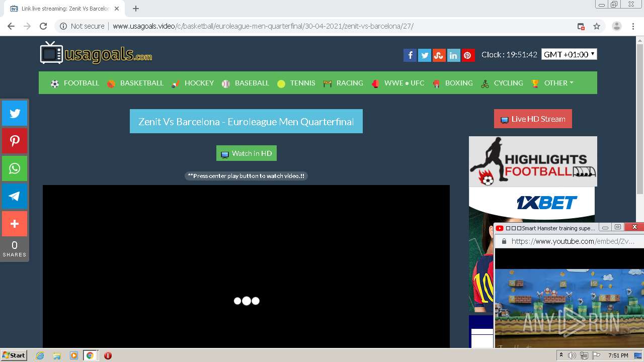Open the media player taskbar icon
This screenshot has width=644, height=362.
click(73, 355)
